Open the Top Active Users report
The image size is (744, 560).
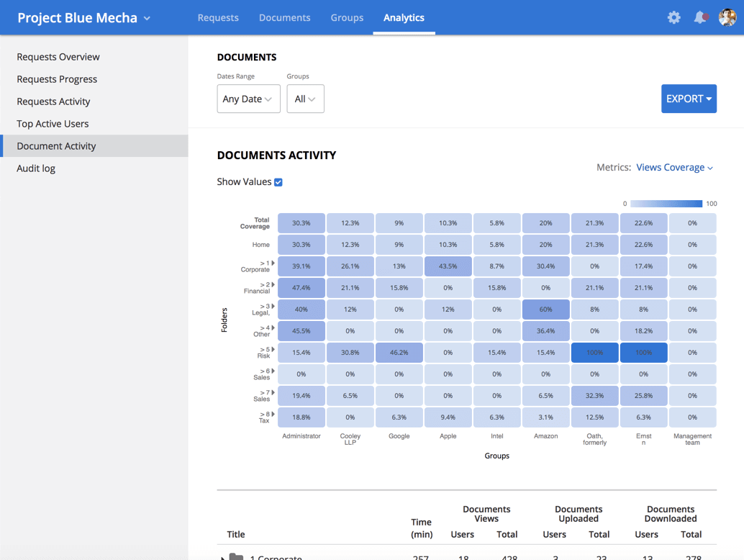[53, 123]
